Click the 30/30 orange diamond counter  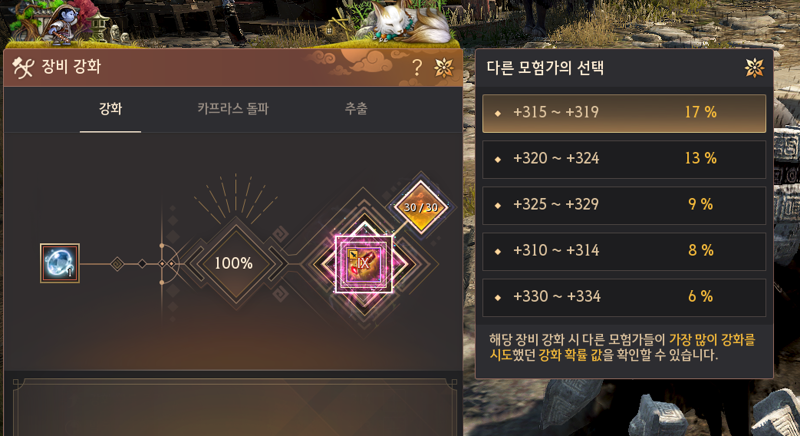click(421, 207)
